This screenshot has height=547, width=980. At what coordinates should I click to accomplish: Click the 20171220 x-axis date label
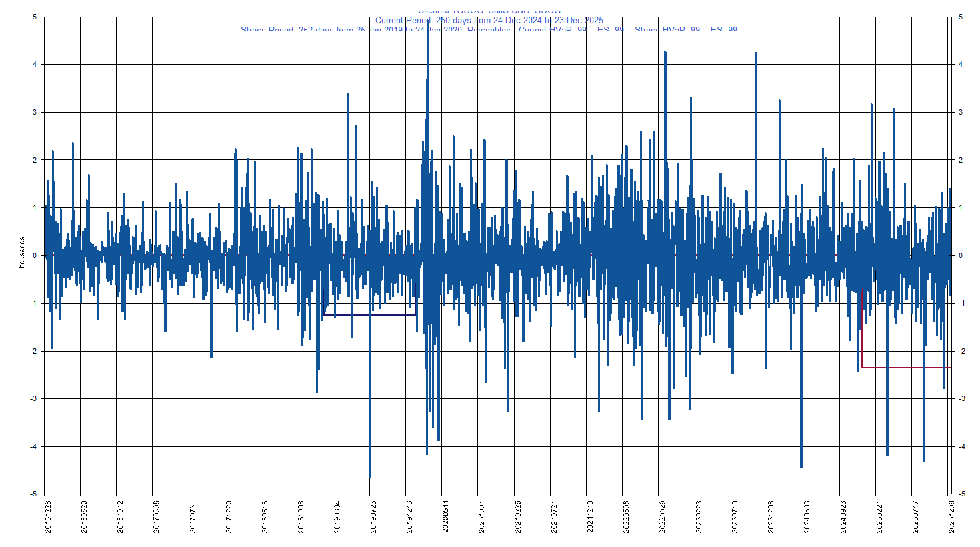pyautogui.click(x=229, y=516)
